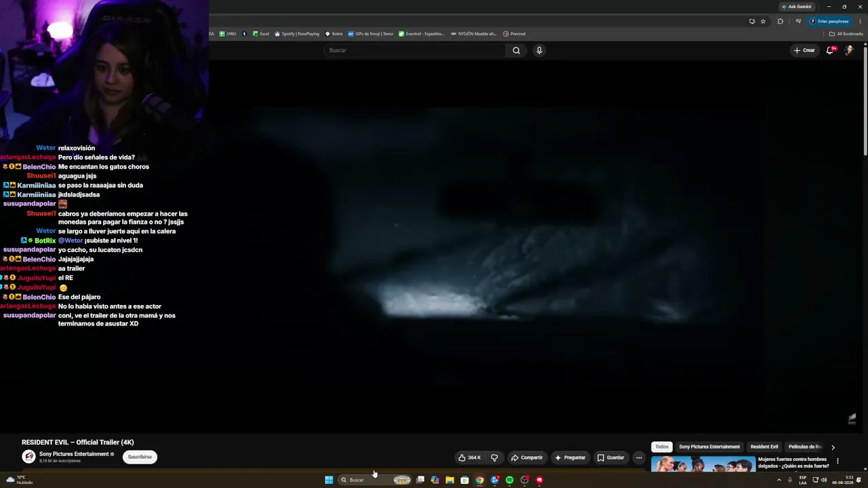Open the red chat app taskbar icon
The width and height of the screenshot is (868, 488).
pyautogui.click(x=539, y=480)
